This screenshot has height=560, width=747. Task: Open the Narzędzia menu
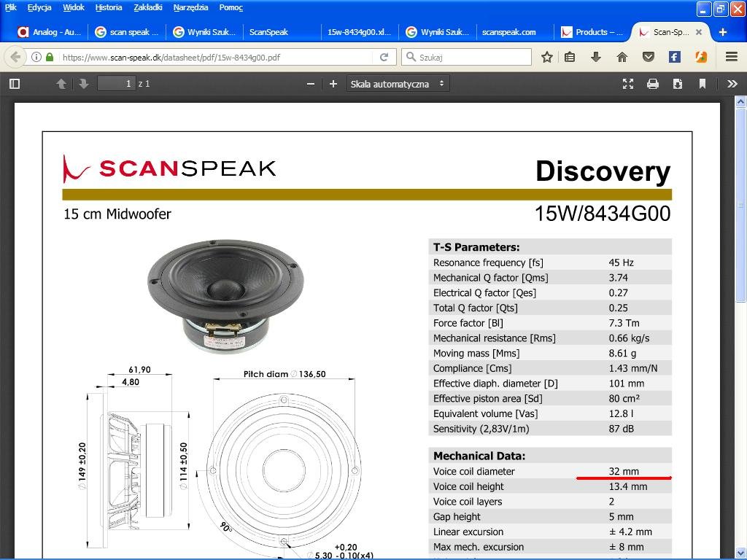pyautogui.click(x=190, y=7)
